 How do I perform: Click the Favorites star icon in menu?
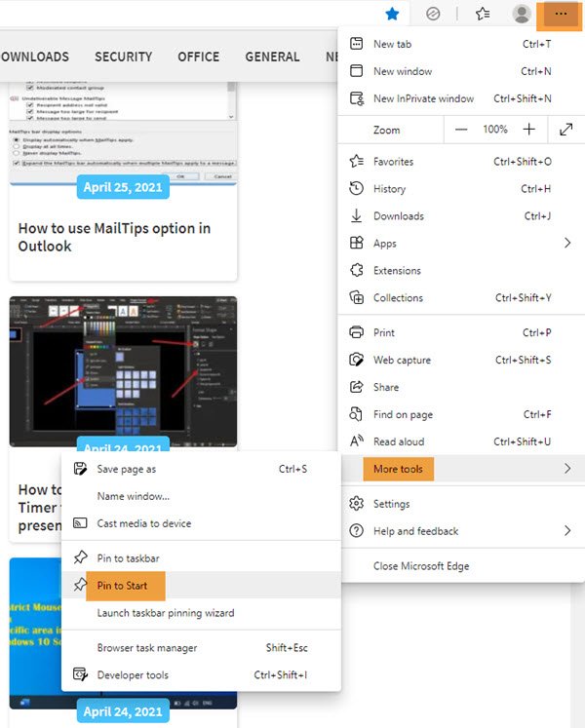357,162
